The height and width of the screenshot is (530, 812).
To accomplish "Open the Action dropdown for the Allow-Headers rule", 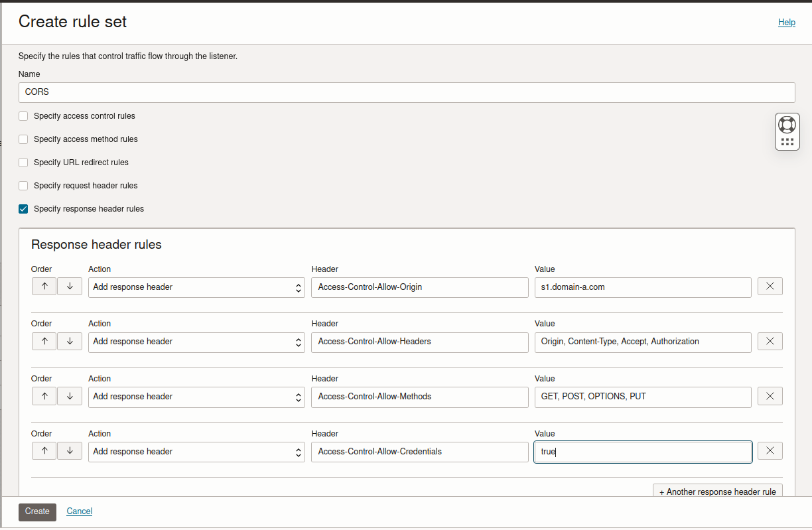I will pyautogui.click(x=196, y=342).
